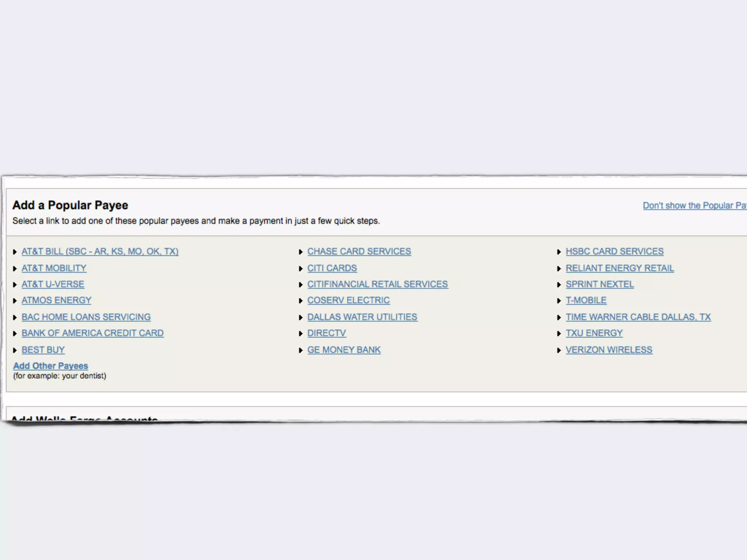The image size is (747, 560).
Task: Select COSERV ELECTRIC payee link
Action: point(348,300)
